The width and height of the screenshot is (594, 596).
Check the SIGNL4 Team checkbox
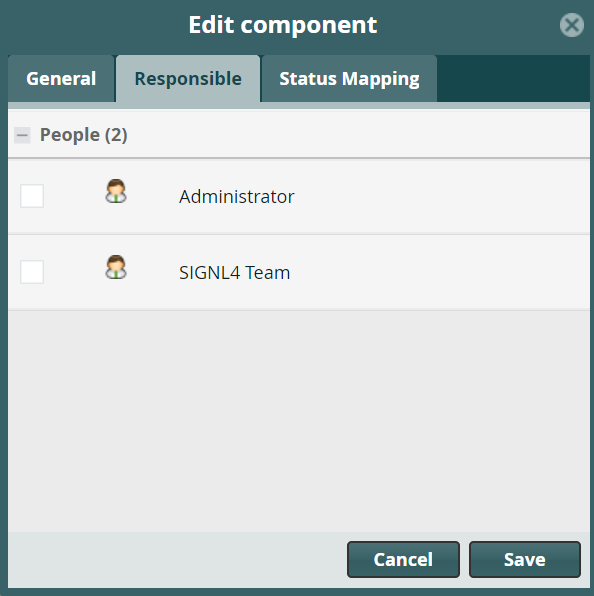[x=32, y=272]
